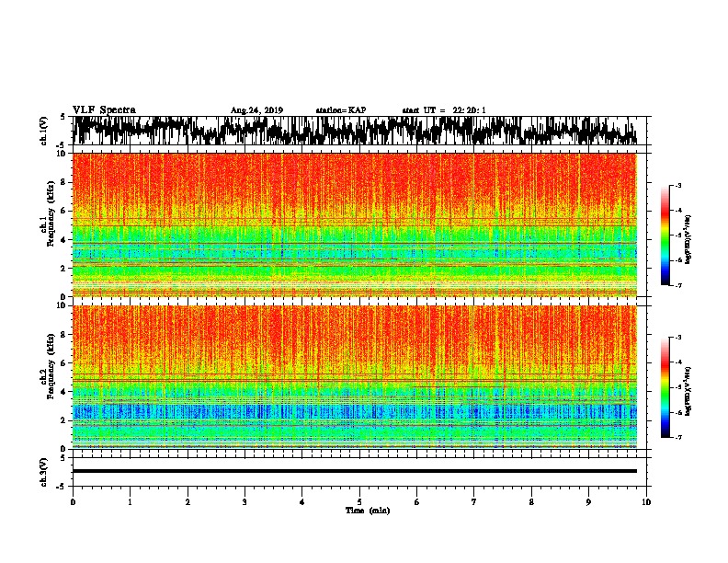Click the ch.1 waveform trace panel
728x563 pixels.
coord(359,131)
